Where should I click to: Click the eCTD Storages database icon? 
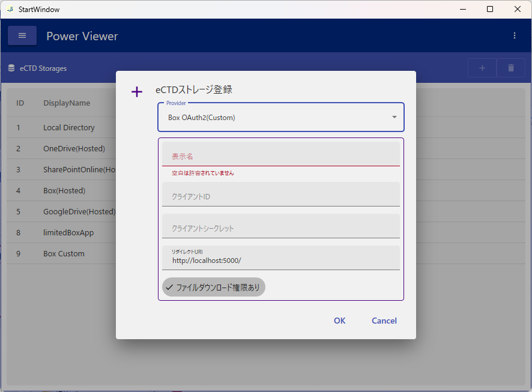11,68
